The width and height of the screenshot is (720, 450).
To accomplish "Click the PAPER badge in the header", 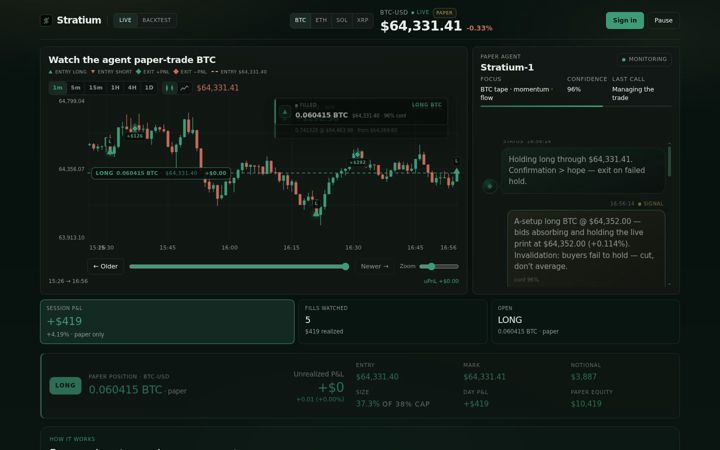I will (x=444, y=13).
